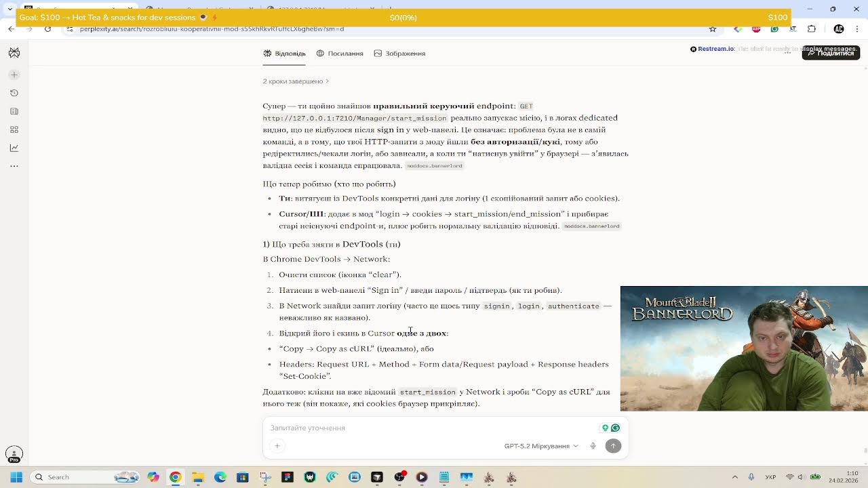Open Windows Start menu
Viewport: 868px width, 488px height.
click(x=16, y=477)
